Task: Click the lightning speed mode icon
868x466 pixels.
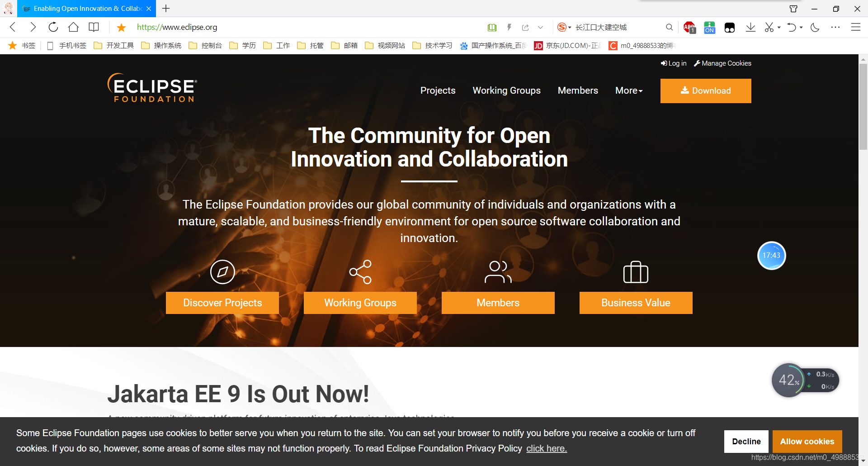Action: point(509,28)
